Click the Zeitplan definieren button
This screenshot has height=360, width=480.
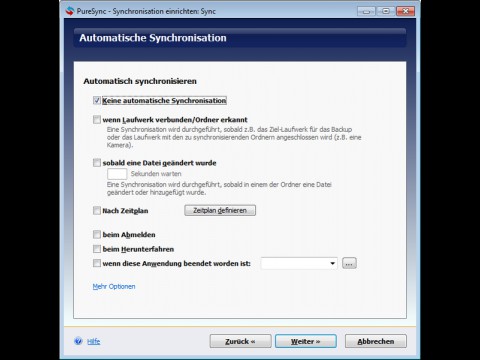(x=220, y=210)
